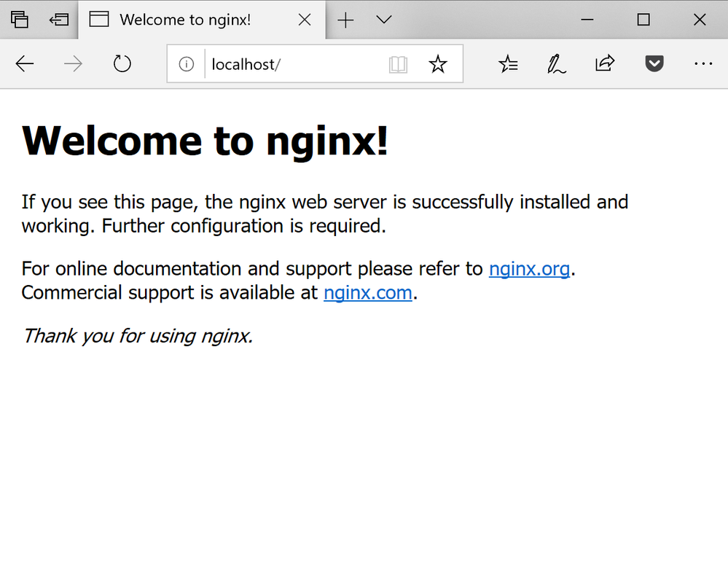Image resolution: width=728 pixels, height=567 pixels.
Task: Share this page
Action: (605, 63)
